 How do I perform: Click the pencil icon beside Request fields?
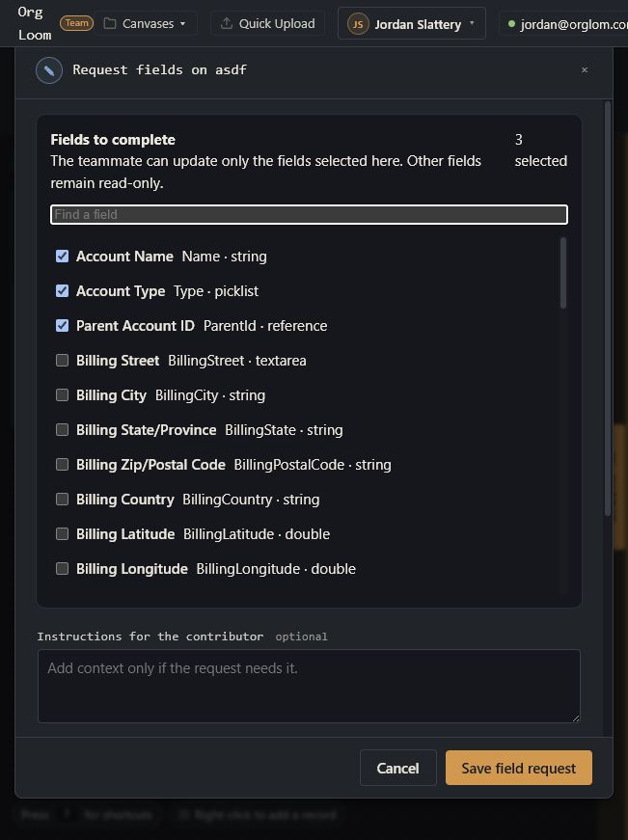click(49, 70)
